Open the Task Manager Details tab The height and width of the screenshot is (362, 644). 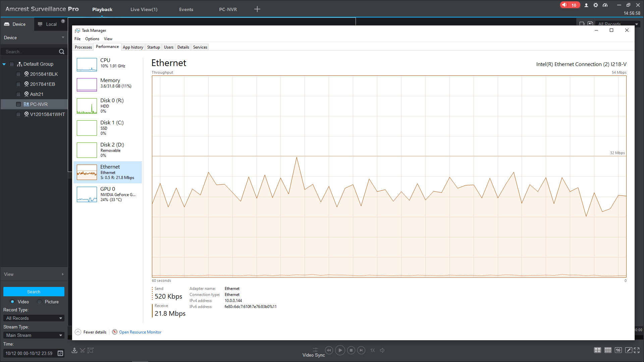(x=183, y=47)
